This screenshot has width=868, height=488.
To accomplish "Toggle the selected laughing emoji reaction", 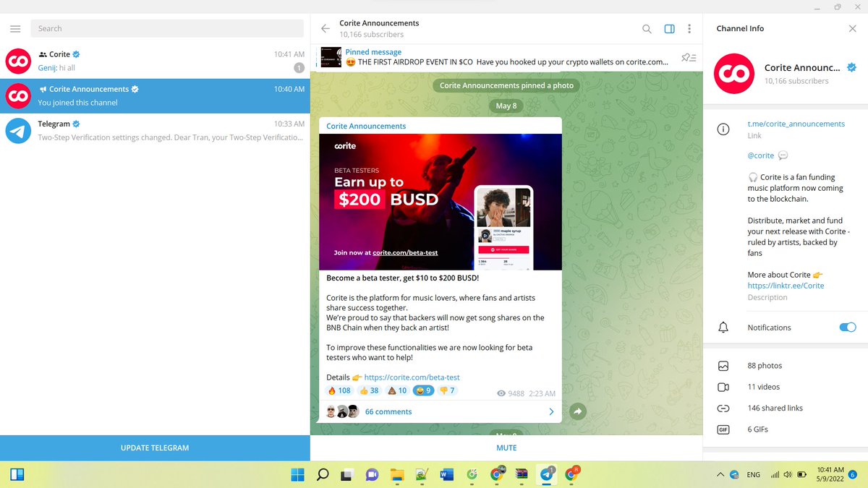I will [423, 390].
